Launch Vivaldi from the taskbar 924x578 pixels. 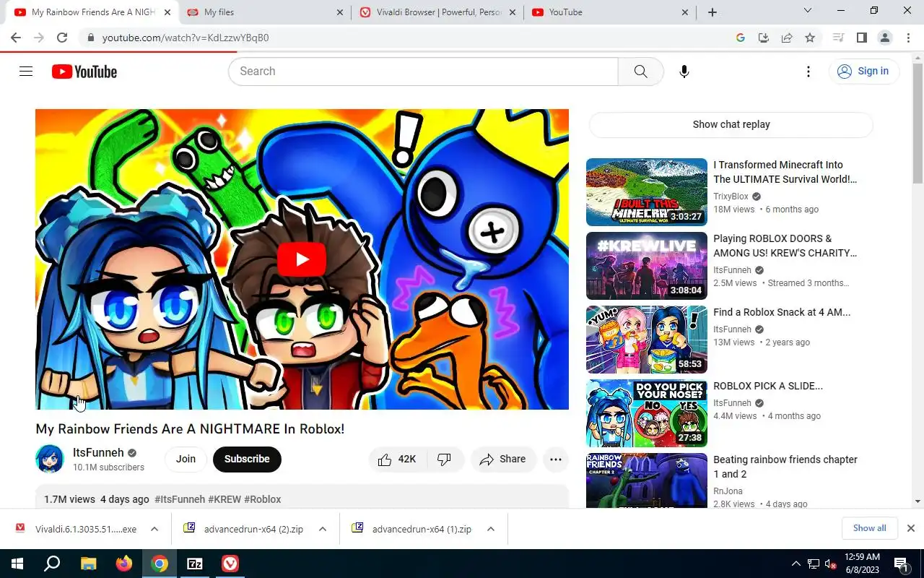pyautogui.click(x=230, y=564)
